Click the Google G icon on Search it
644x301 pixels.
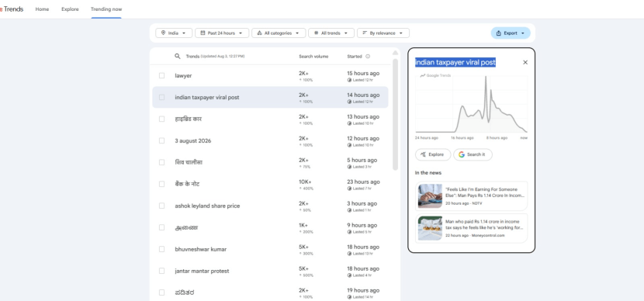pos(462,155)
